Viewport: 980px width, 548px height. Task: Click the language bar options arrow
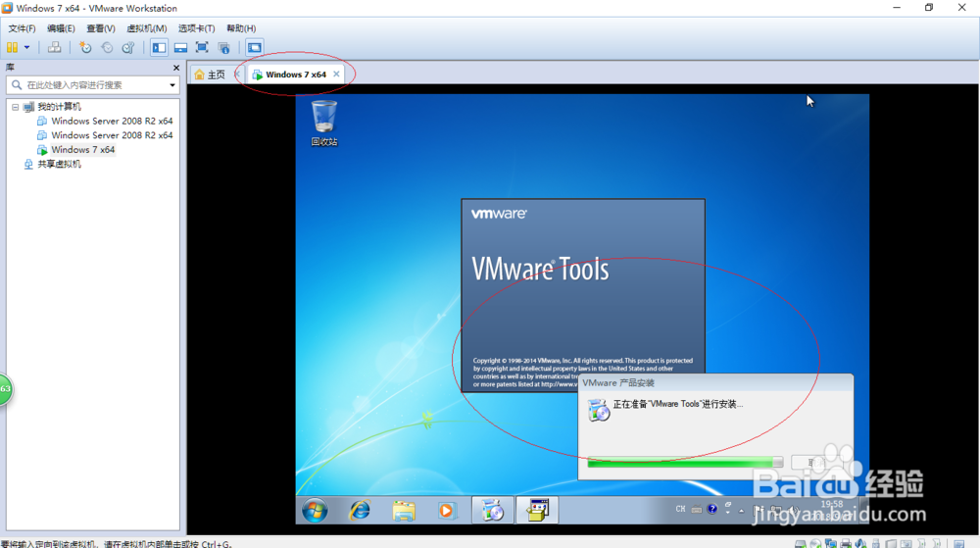(728, 513)
